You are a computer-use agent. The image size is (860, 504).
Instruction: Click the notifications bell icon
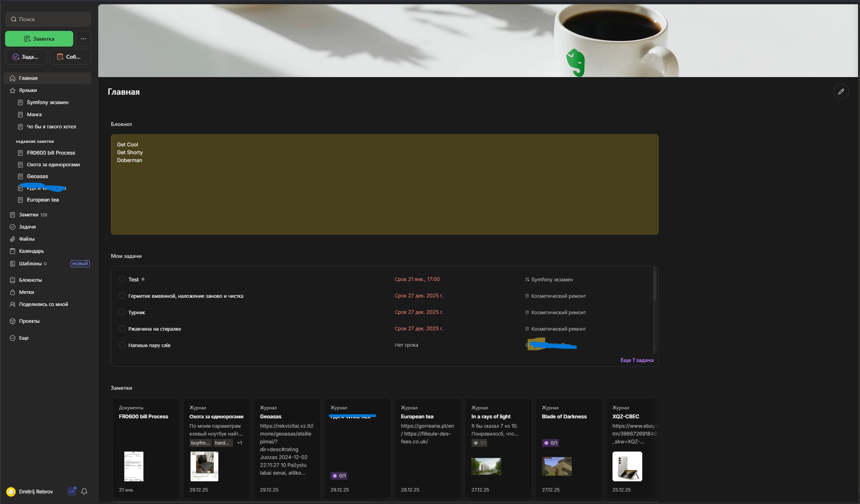click(84, 491)
